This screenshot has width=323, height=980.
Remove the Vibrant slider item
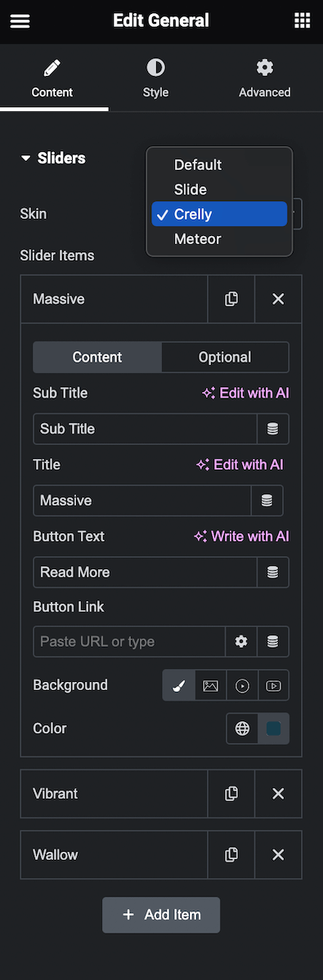click(278, 794)
